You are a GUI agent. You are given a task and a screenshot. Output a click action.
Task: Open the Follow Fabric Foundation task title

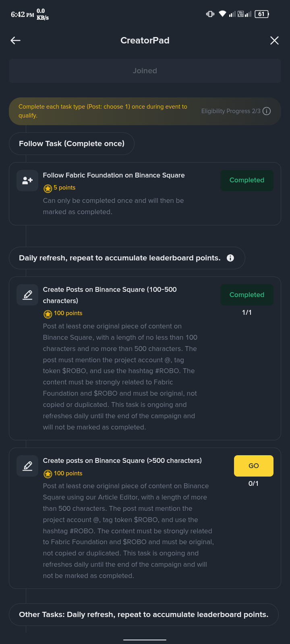click(x=114, y=175)
